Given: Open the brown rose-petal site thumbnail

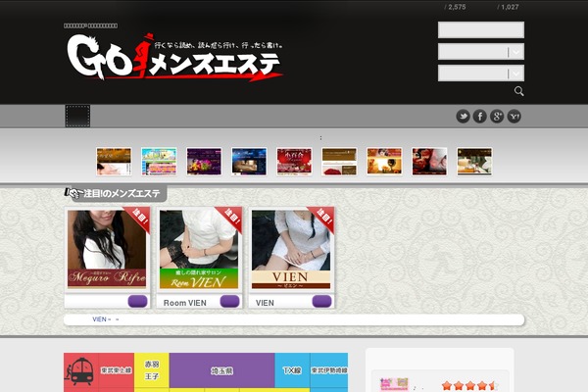Looking at the screenshot, I should pos(339,162).
